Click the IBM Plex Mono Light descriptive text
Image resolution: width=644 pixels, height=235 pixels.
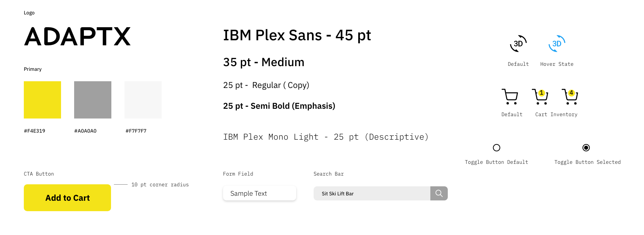pyautogui.click(x=326, y=137)
